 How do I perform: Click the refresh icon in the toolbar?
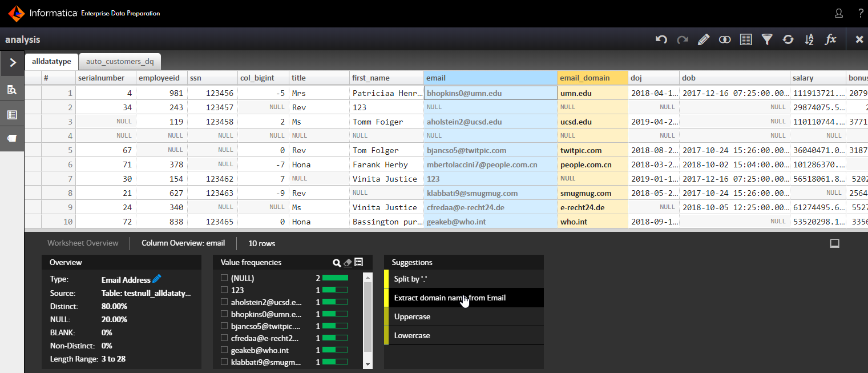tap(788, 39)
